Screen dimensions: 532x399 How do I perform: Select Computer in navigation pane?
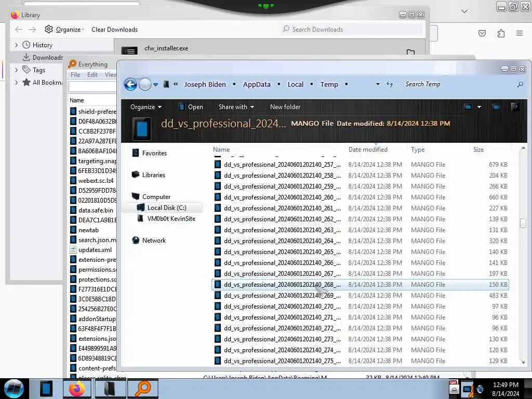point(156,196)
